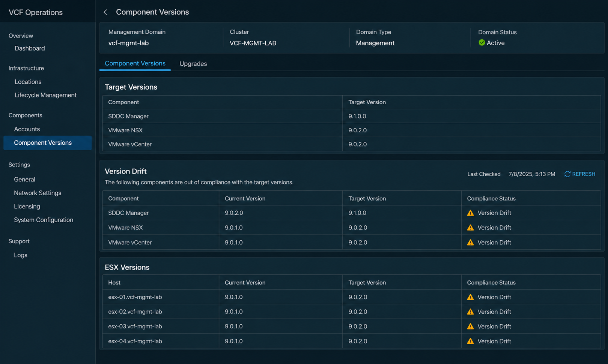The height and width of the screenshot is (364, 608).
Task: Click VMware vCenter in Version Drift table
Action: click(x=130, y=243)
